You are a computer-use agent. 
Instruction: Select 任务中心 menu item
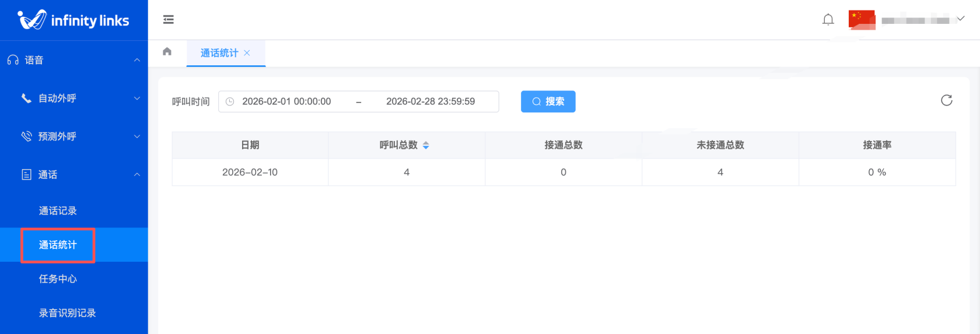point(58,279)
